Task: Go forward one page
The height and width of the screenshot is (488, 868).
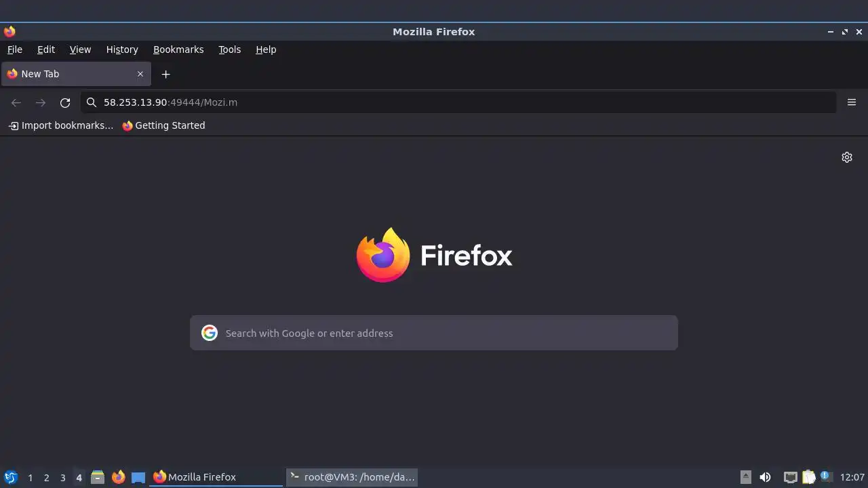Action: tap(41, 102)
